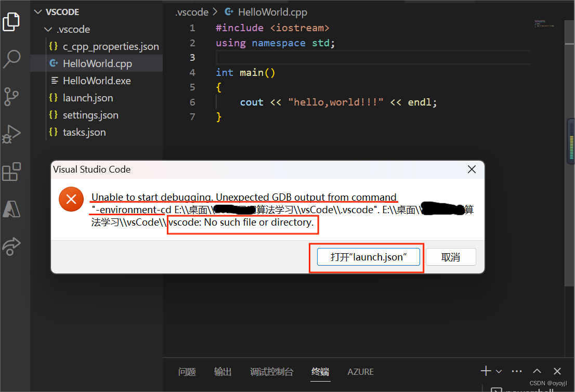Launch a new terminal with the plus icon
The height and width of the screenshot is (392, 575).
(485, 371)
